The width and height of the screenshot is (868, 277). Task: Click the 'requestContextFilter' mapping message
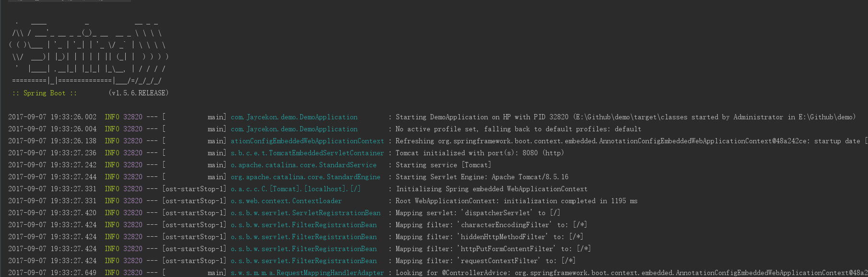coord(486,261)
